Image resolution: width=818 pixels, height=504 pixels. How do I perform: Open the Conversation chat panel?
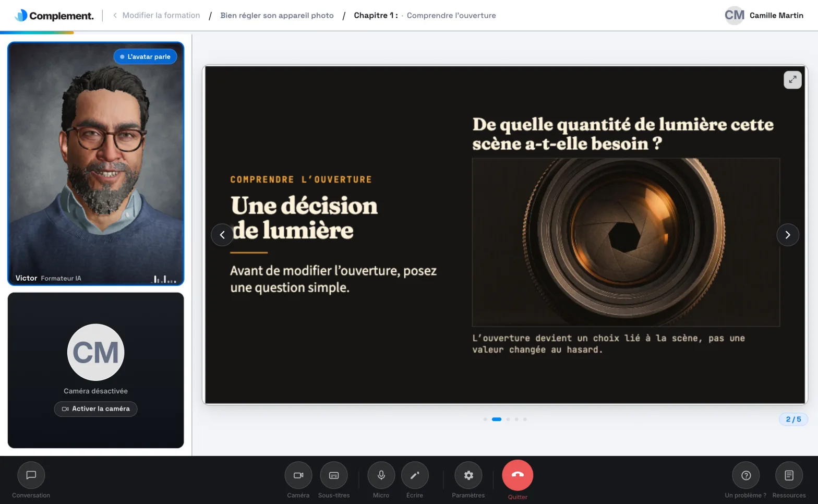tap(31, 475)
